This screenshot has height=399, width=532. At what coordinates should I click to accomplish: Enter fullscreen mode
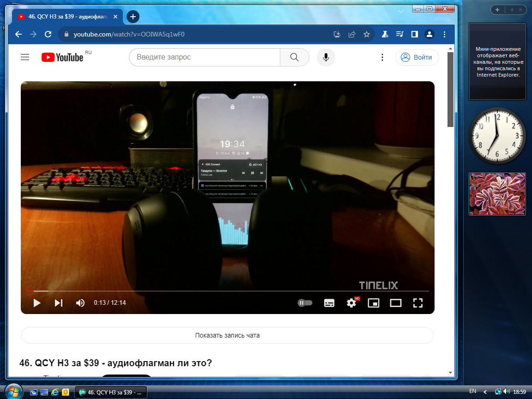[418, 303]
